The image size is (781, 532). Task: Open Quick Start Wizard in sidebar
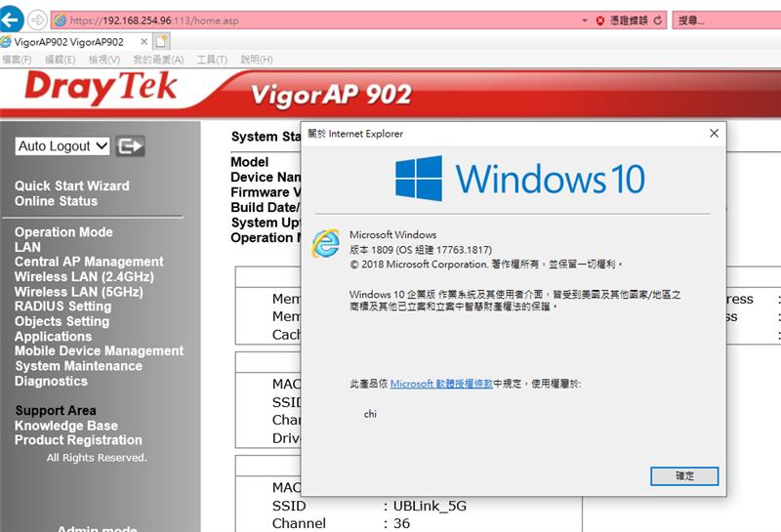pyautogui.click(x=71, y=185)
